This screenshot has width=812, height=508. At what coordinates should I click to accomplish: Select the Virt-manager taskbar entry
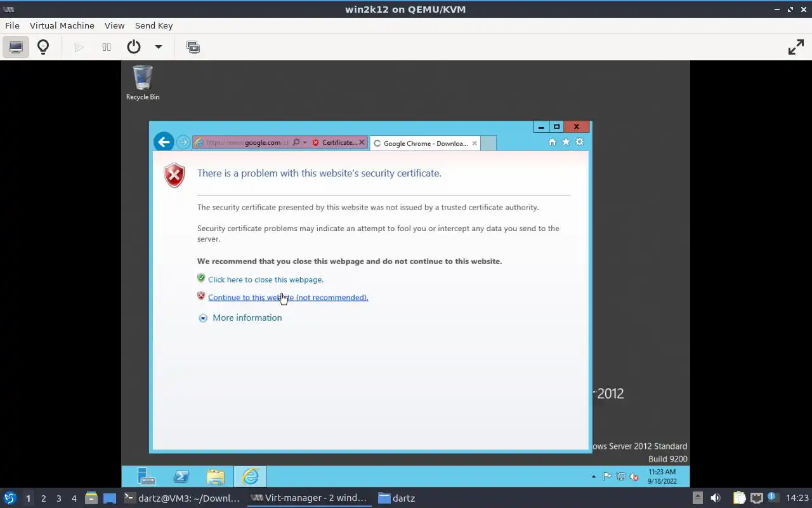309,498
